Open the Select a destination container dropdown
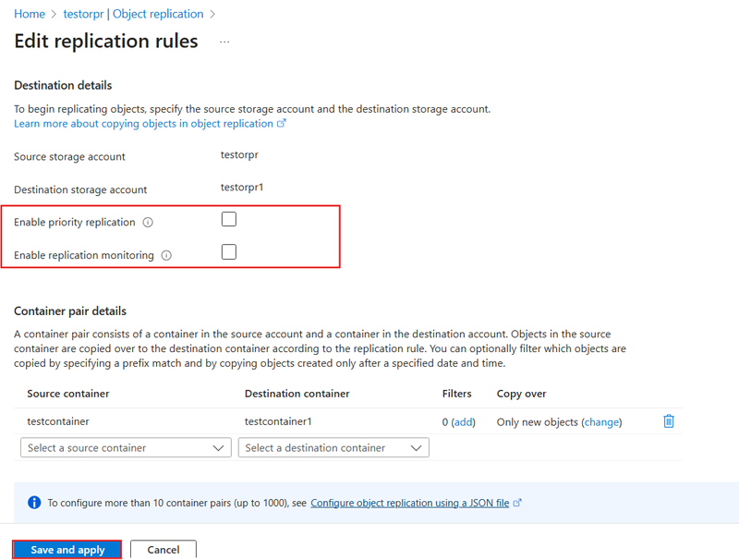Viewport: 739px width, 560px height. (333, 448)
